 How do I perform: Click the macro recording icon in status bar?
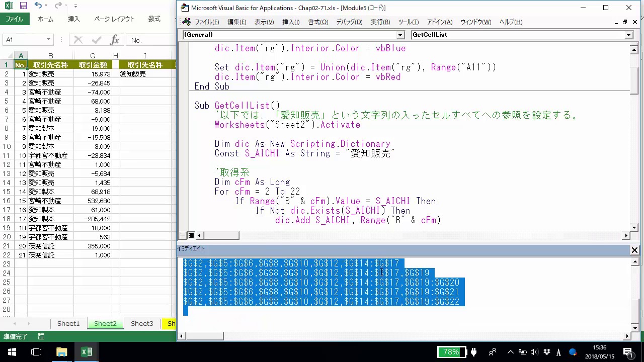[x=41, y=337]
